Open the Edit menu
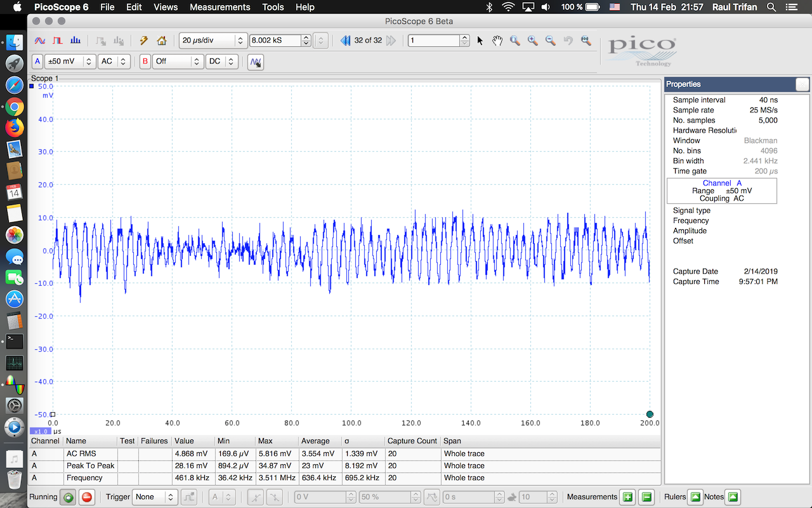Viewport: 812px width, 508px height. 134,7
